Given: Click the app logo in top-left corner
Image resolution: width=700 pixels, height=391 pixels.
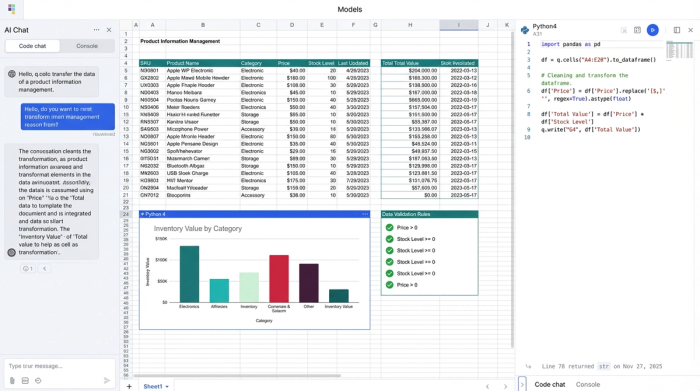Looking at the screenshot, I should click(12, 8).
